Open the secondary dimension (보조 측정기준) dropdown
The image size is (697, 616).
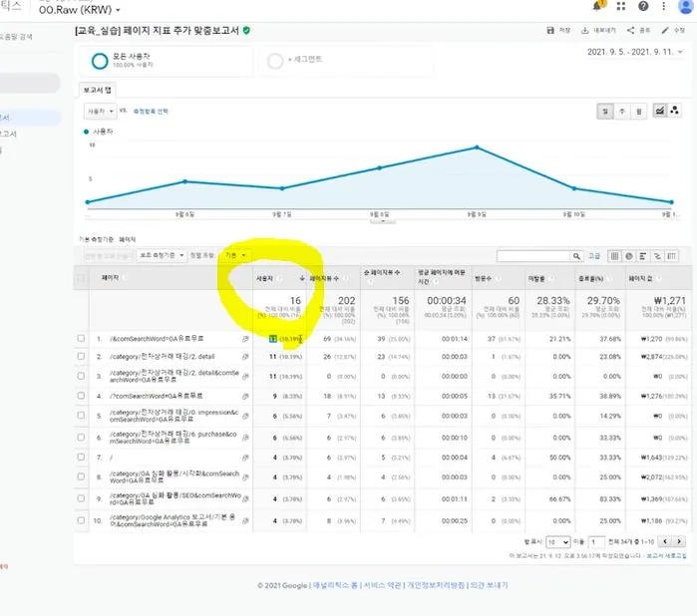[162, 255]
